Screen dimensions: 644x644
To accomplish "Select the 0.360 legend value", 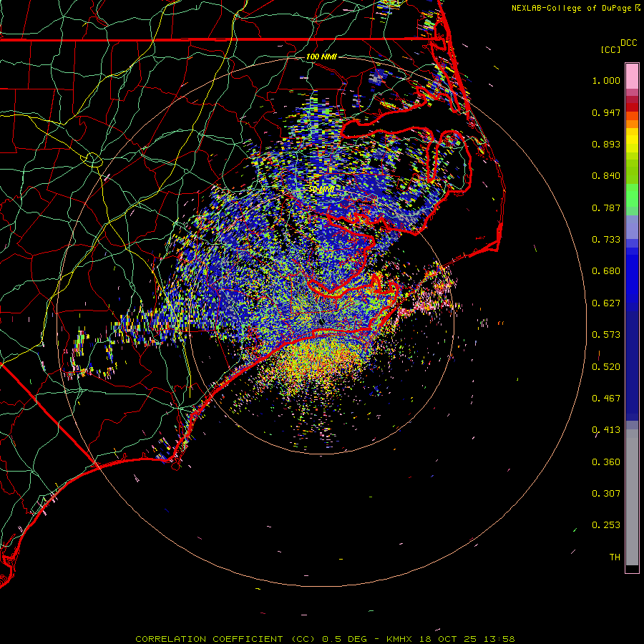I will (606, 462).
